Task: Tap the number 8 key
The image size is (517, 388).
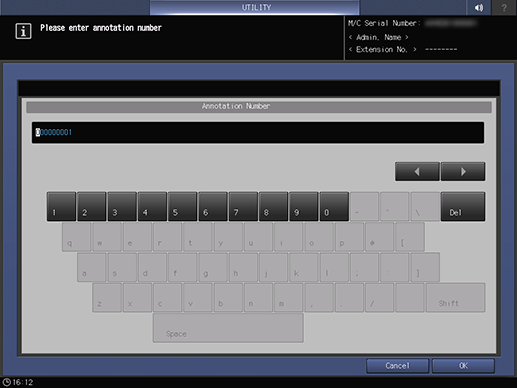Action: click(x=273, y=206)
